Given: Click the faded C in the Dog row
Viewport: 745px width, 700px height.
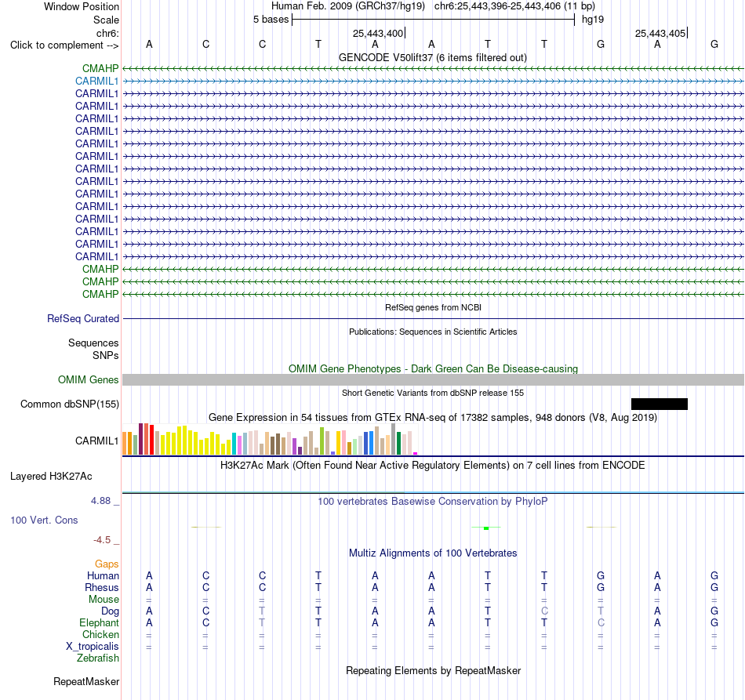Looking at the screenshot, I should click(x=544, y=611).
